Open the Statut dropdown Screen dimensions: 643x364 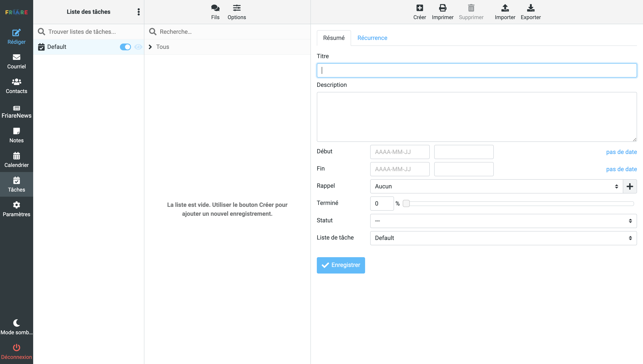pyautogui.click(x=503, y=221)
